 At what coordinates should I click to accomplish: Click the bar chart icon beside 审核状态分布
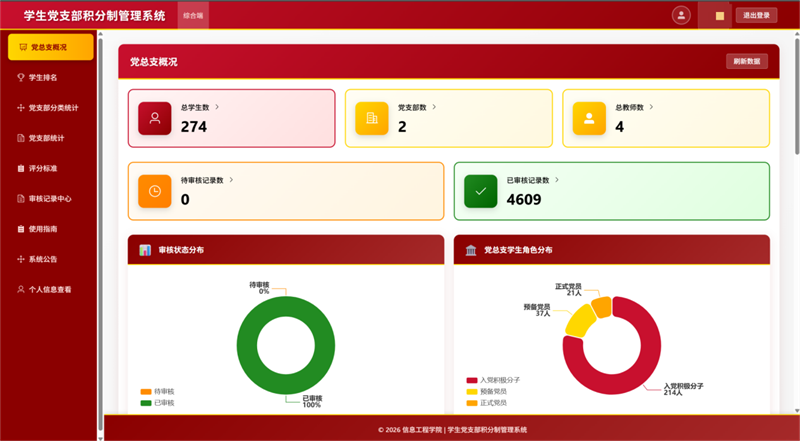pyautogui.click(x=145, y=250)
